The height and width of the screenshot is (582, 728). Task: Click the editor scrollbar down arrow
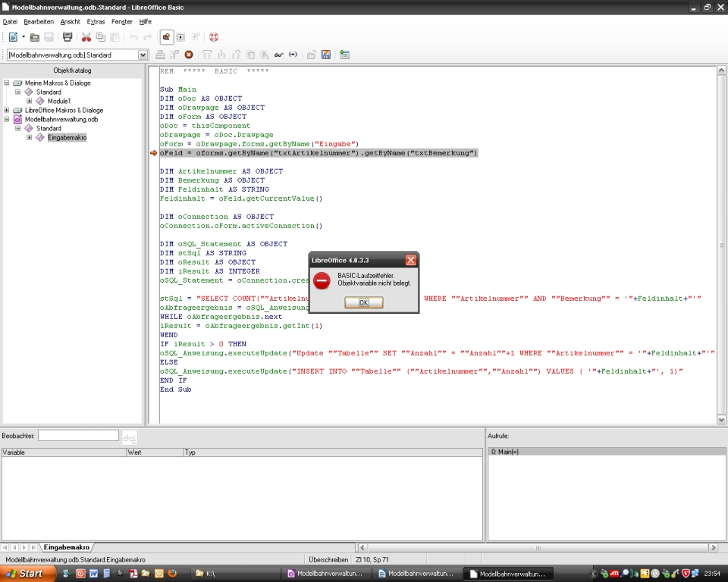(721, 420)
